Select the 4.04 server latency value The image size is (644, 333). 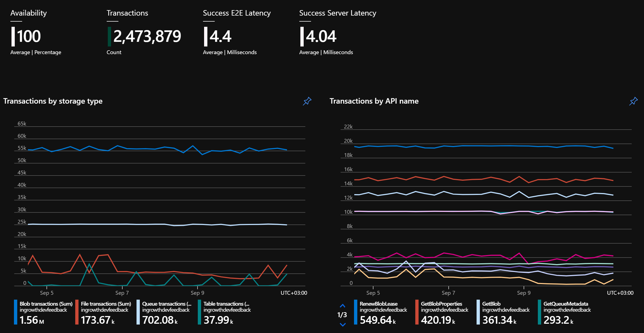tap(321, 36)
